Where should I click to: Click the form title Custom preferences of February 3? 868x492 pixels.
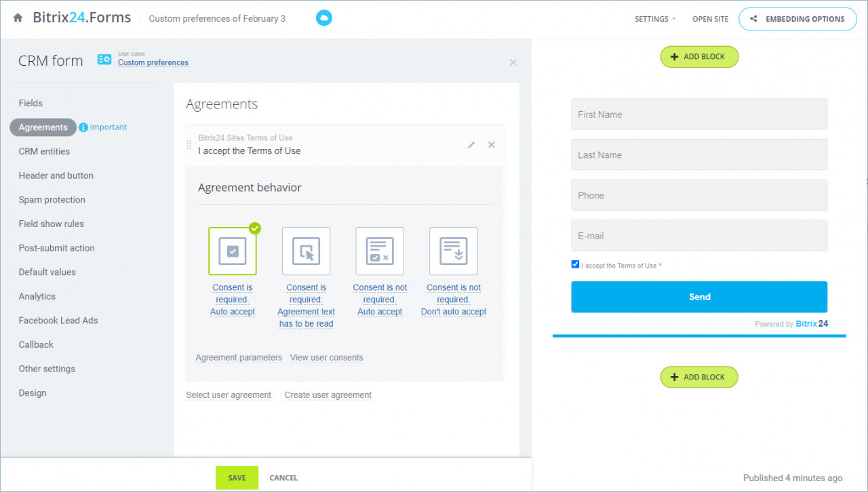[217, 18]
